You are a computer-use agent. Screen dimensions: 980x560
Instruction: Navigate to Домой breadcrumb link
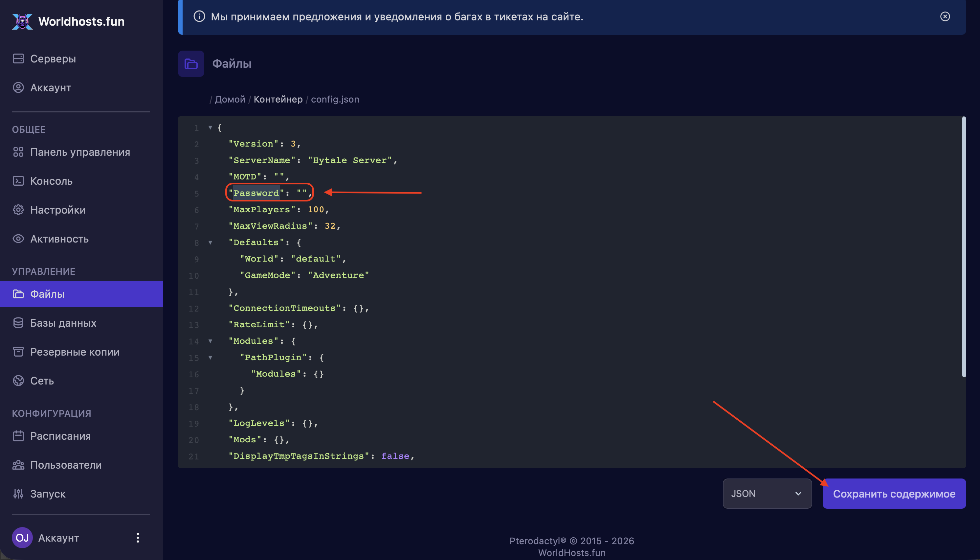pyautogui.click(x=230, y=99)
